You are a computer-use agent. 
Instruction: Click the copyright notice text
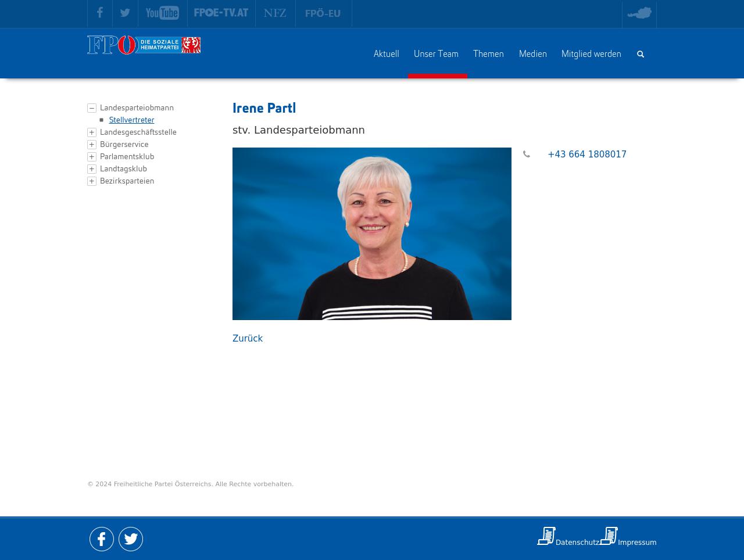(x=190, y=484)
